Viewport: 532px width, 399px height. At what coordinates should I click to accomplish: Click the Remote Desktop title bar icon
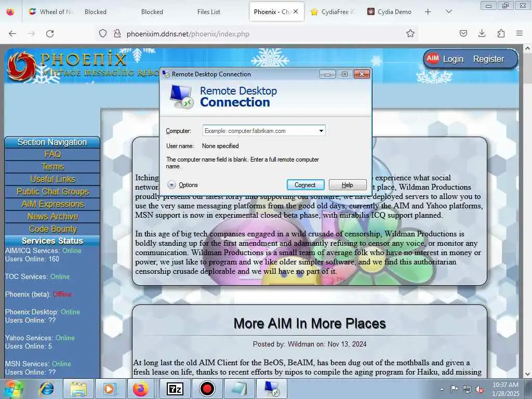(x=166, y=74)
